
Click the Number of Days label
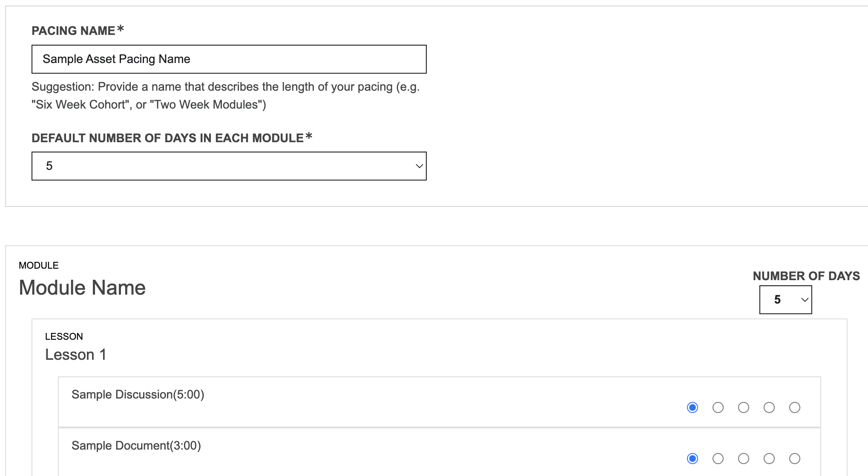(806, 276)
